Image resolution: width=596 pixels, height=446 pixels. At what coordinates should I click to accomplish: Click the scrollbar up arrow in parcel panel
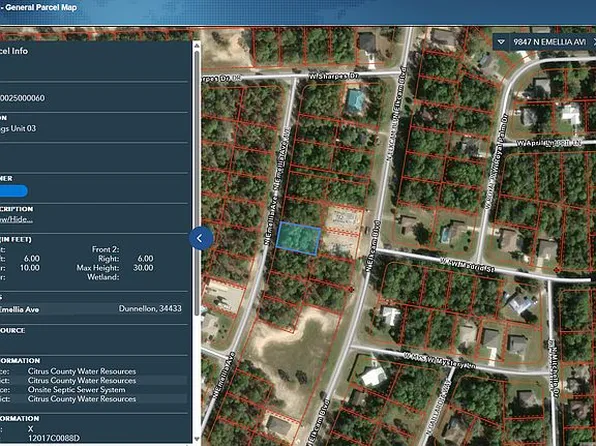pos(197,46)
